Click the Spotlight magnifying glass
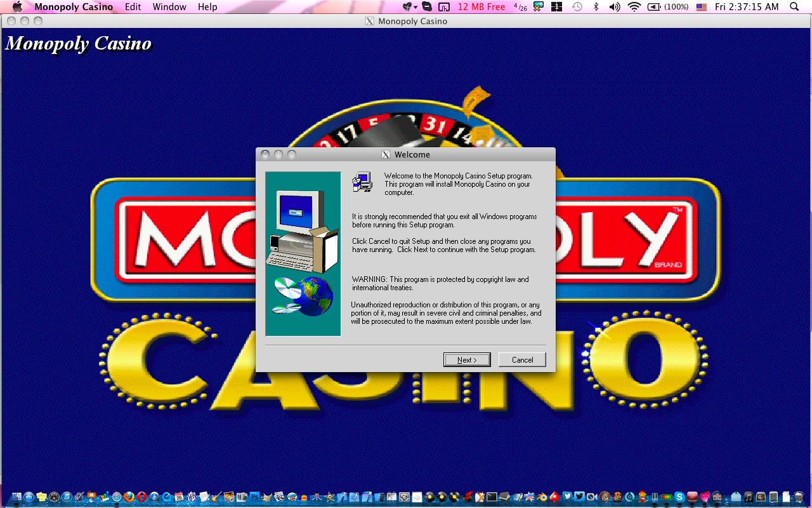812x508 pixels. [x=794, y=7]
